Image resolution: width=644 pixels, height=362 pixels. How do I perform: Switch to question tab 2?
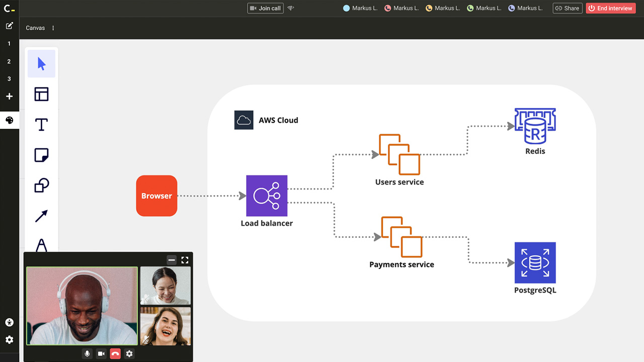(9, 61)
